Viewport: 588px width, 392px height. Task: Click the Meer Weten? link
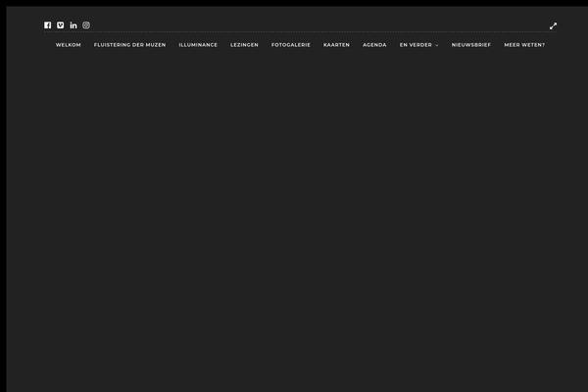pos(524,45)
